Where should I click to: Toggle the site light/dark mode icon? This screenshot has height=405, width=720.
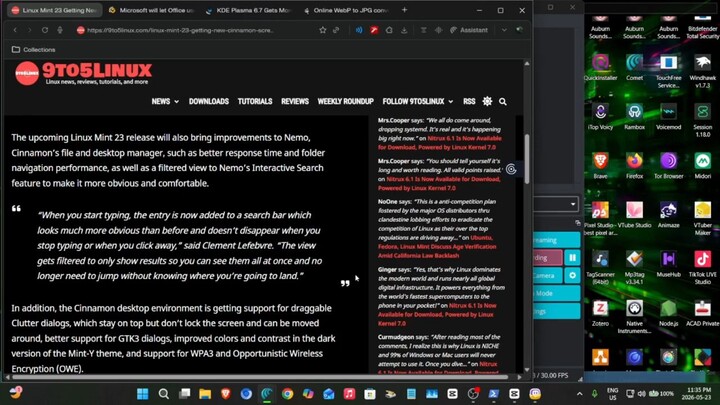point(487,101)
